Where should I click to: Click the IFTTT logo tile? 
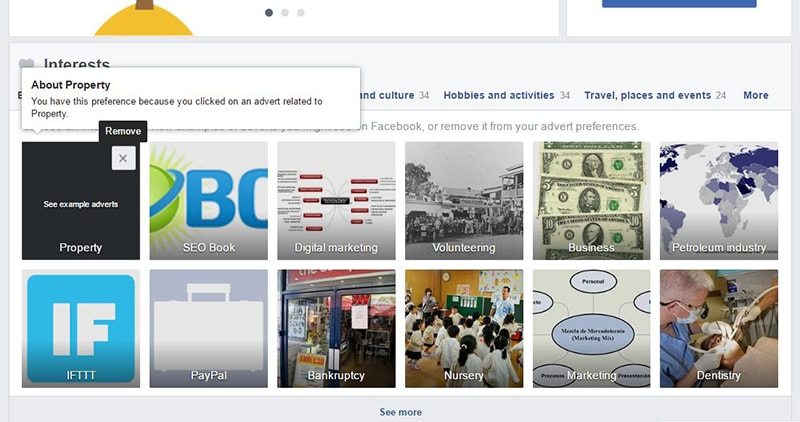tap(81, 329)
